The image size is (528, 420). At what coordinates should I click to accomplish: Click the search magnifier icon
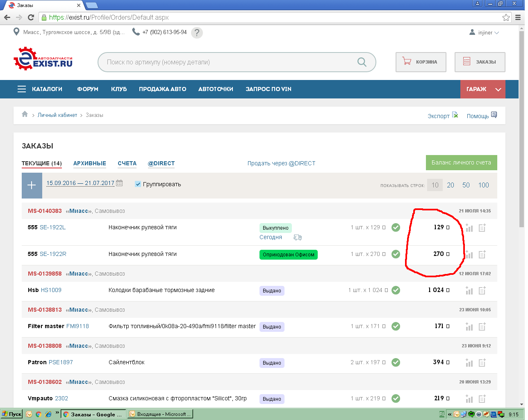(x=362, y=62)
